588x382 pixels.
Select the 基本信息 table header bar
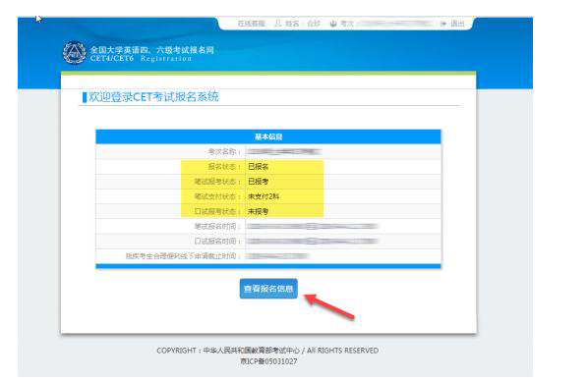point(268,136)
